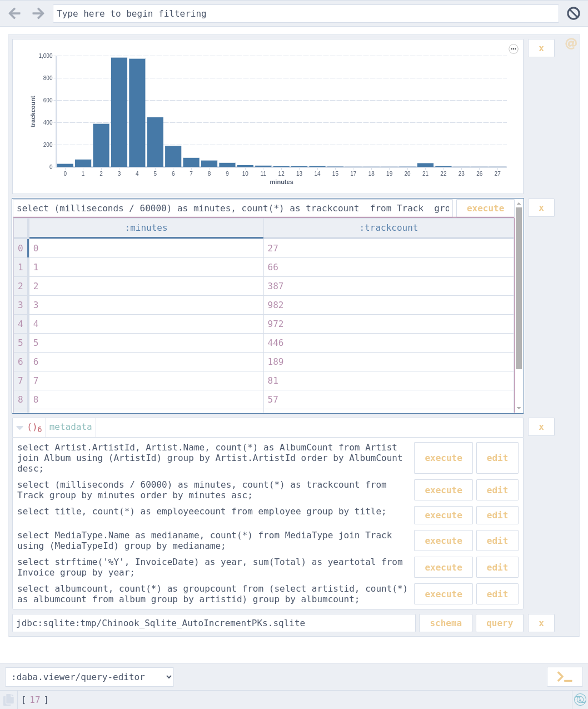The image size is (588, 709).
Task: Click the histogram bar at minute 21
Action: pos(425,165)
